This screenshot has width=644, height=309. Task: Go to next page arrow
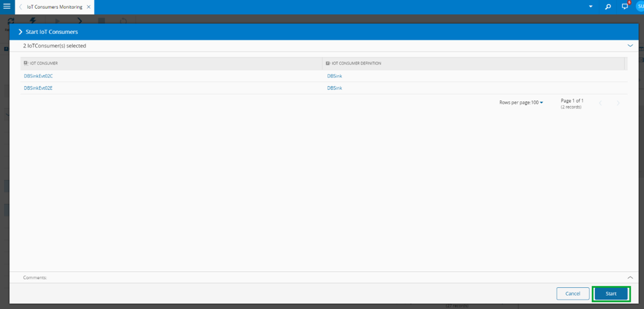(x=618, y=103)
